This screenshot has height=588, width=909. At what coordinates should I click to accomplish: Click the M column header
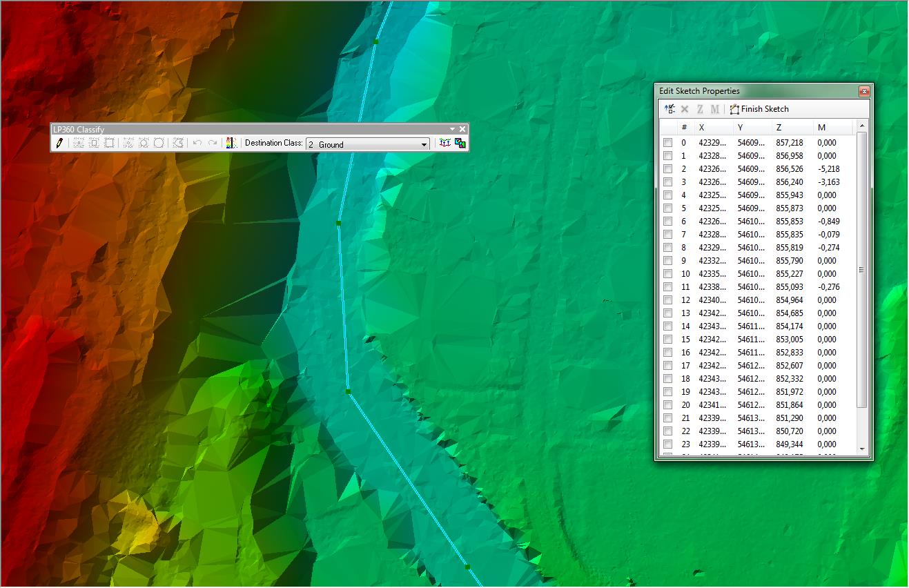click(x=832, y=127)
